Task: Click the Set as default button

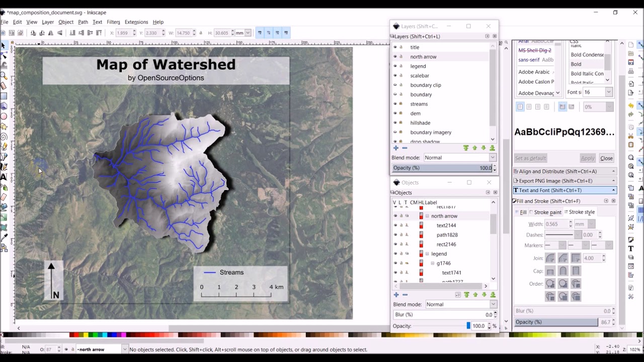Action: coord(530,158)
